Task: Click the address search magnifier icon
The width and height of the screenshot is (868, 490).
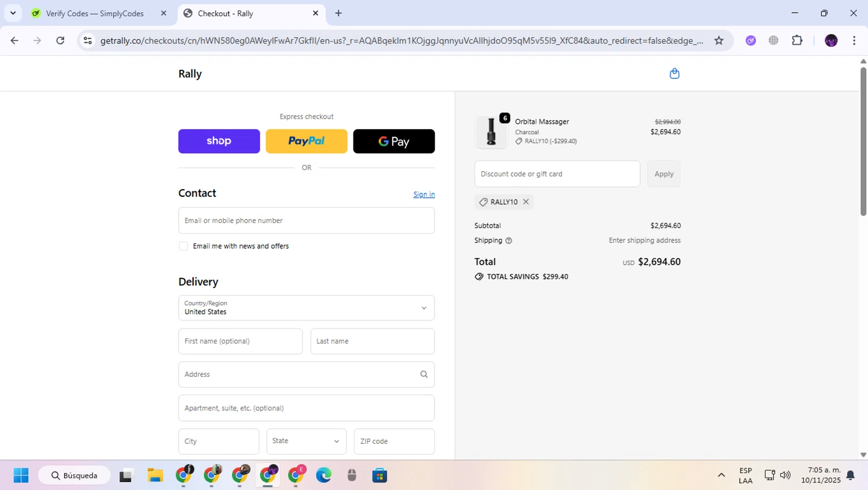Action: tap(424, 374)
